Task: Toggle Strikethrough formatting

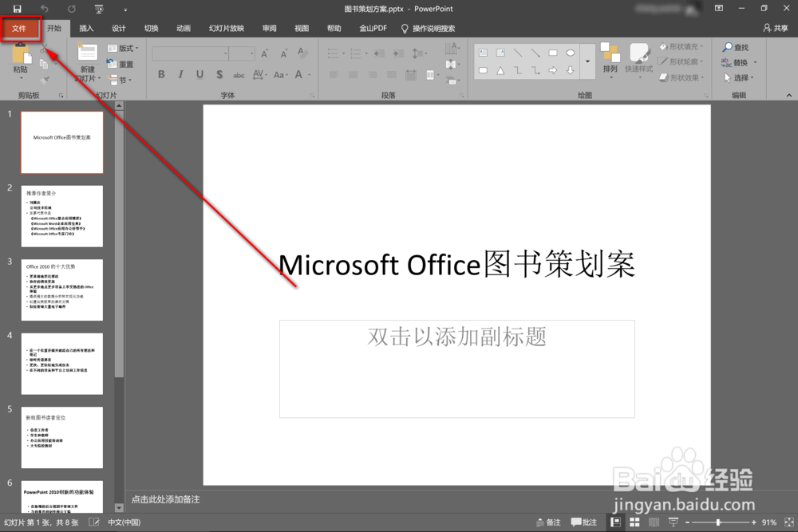Action: pos(239,75)
